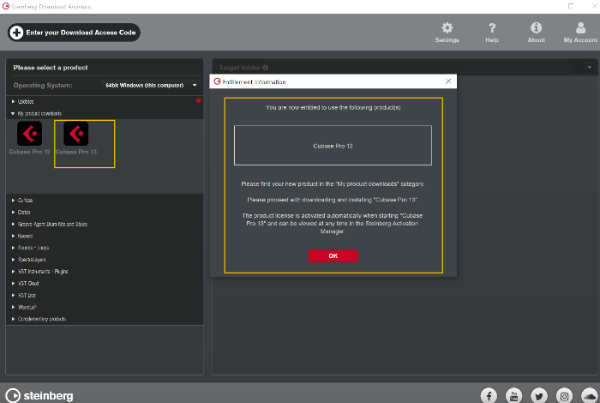Expand the WaveLab category

click(13, 307)
